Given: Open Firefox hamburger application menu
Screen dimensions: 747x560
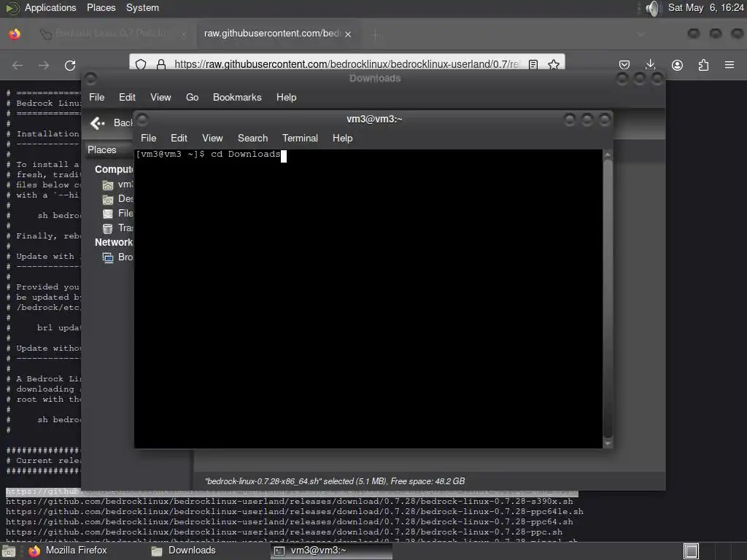Looking at the screenshot, I should click(x=729, y=65).
